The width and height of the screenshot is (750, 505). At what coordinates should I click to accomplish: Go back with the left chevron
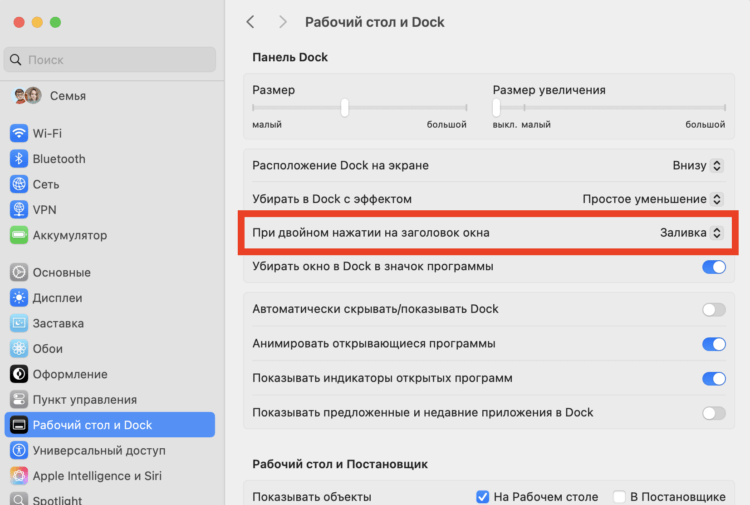[x=250, y=22]
